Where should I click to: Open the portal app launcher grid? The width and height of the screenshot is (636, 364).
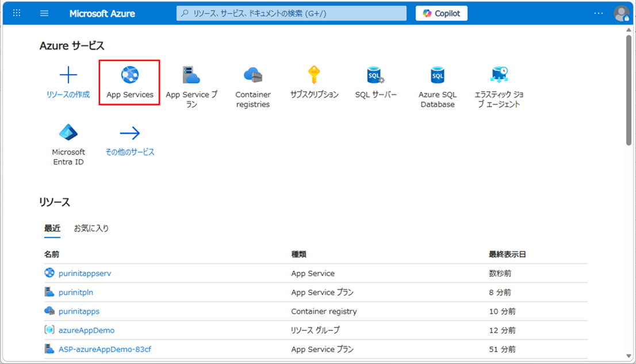click(16, 13)
